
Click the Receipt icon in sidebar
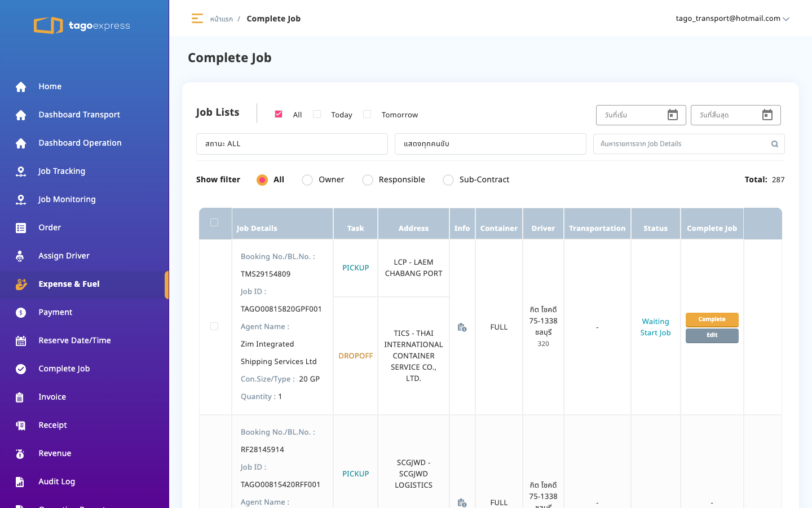tap(21, 425)
